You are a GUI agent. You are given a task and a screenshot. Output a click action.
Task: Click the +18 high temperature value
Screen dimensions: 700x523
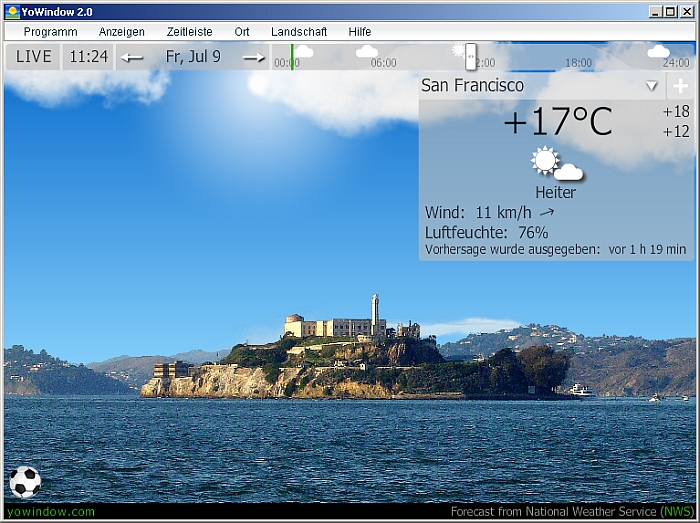coord(676,111)
